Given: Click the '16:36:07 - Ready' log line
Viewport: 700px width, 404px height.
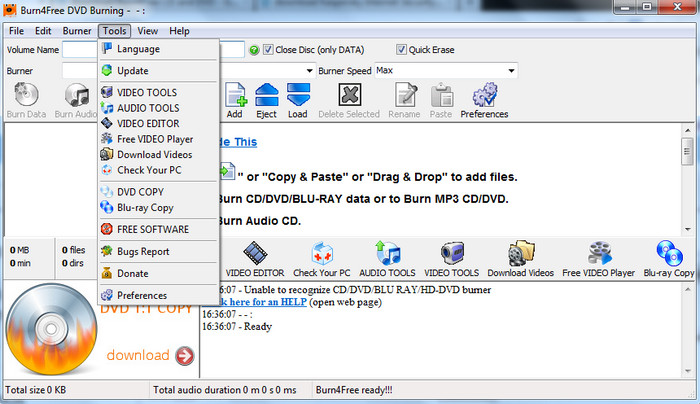Looking at the screenshot, I should pos(237,326).
